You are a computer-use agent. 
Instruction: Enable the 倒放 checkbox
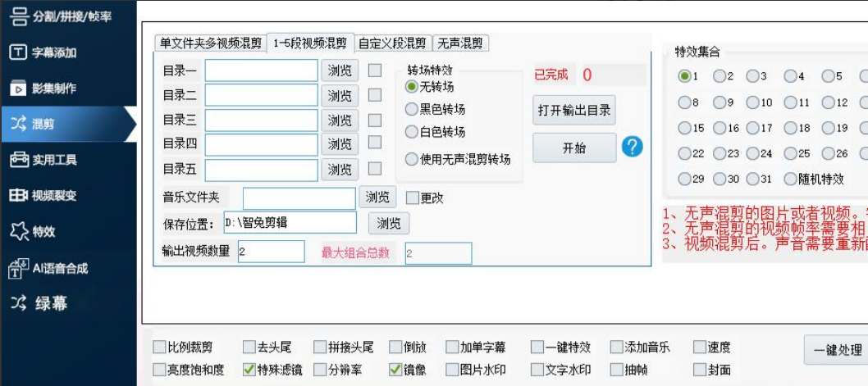click(x=396, y=347)
